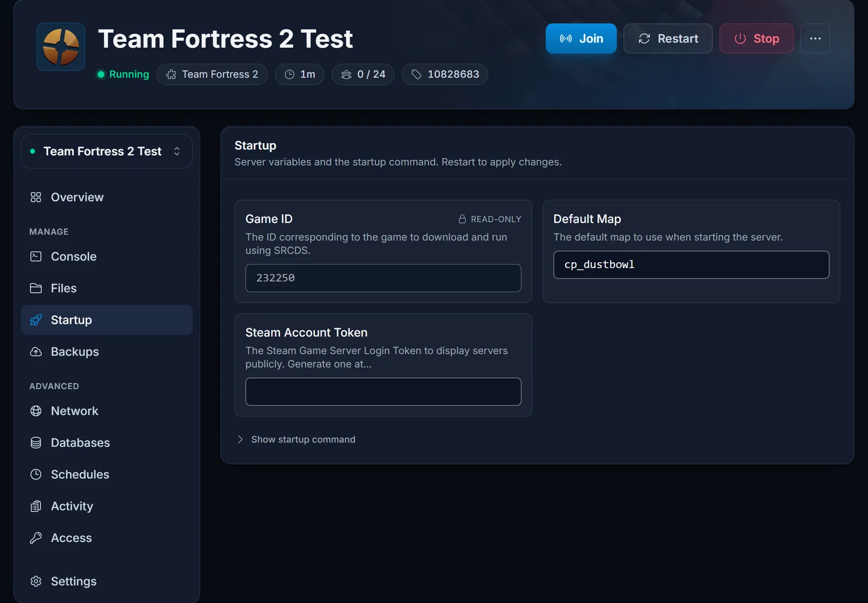Click the 0 / 24 players badge
Screen dimensions: 868x603
tap(363, 74)
